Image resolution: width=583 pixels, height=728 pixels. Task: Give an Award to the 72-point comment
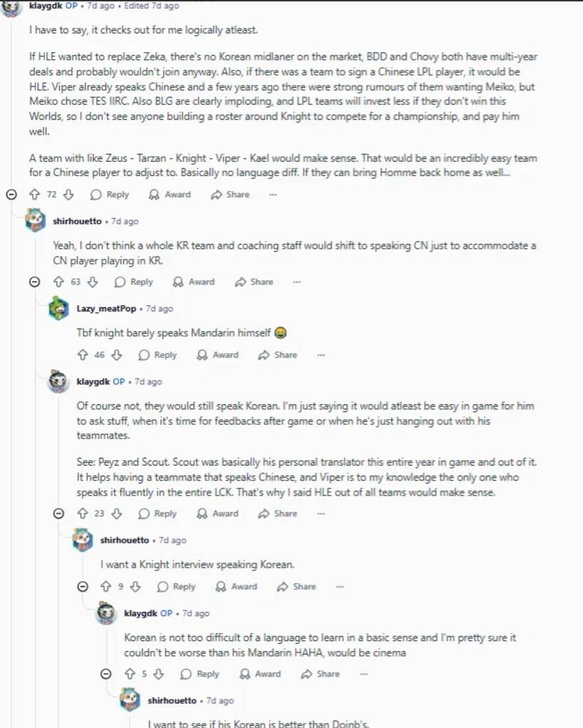pos(170,195)
